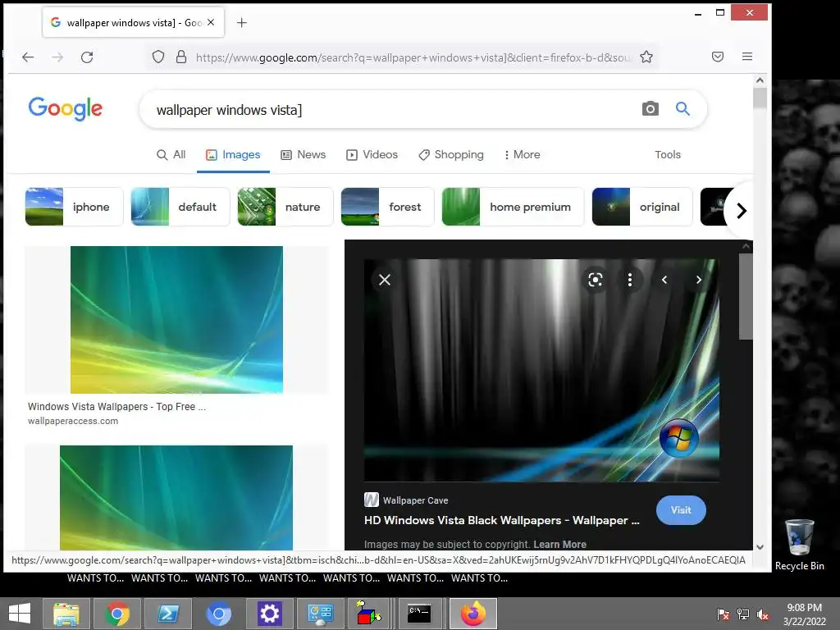Click the large black Vista preview image
840x630 pixels.
tap(541, 370)
